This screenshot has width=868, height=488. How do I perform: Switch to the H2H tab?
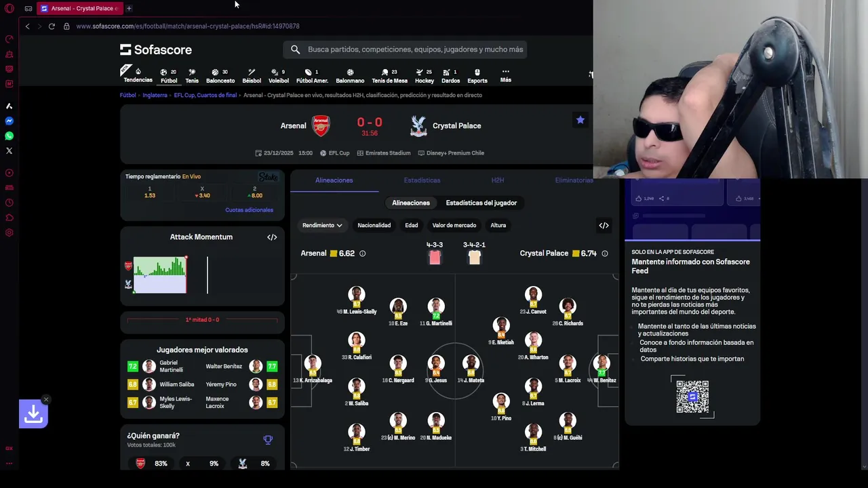click(498, 180)
